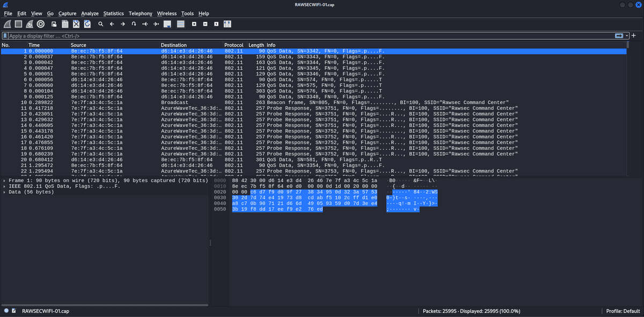Select packet 10 Beacon frame row
Screen dimensions: 644x317
pyautogui.click(x=313, y=102)
